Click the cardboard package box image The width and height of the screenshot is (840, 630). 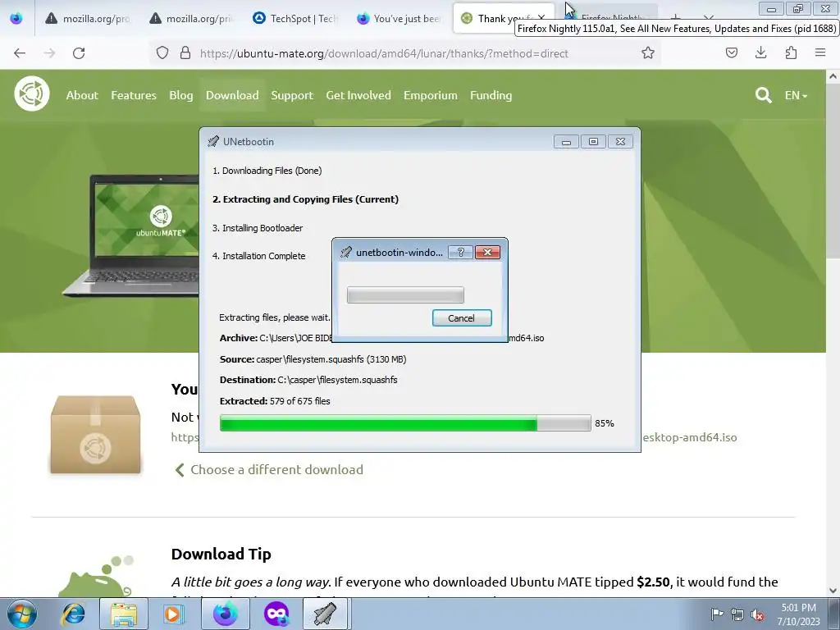95,435
